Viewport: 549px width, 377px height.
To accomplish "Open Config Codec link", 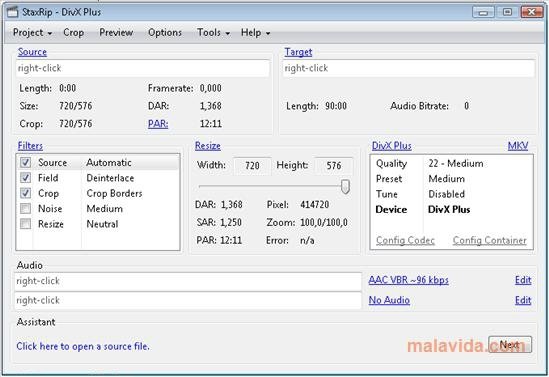I will pyautogui.click(x=405, y=240).
